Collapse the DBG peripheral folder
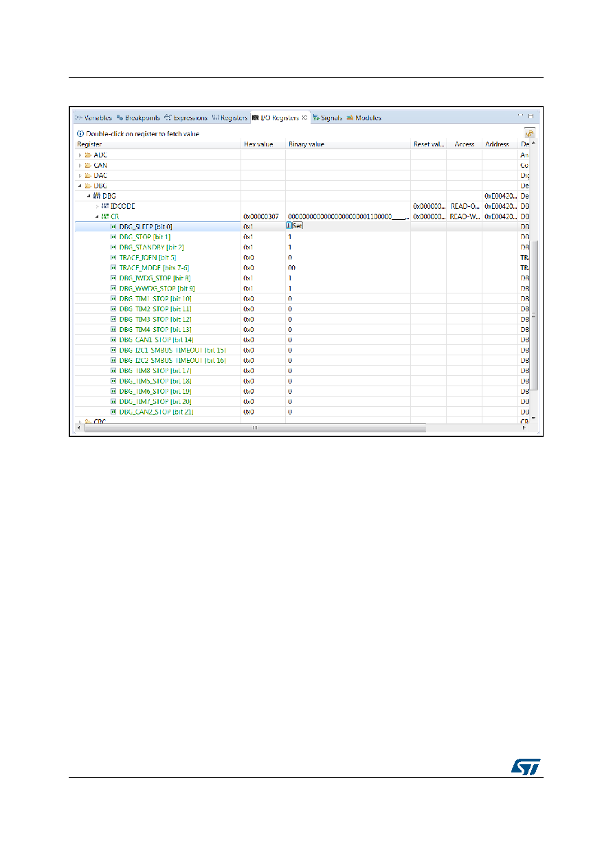Screen dimensions: 613x868 pyautogui.click(x=80, y=186)
